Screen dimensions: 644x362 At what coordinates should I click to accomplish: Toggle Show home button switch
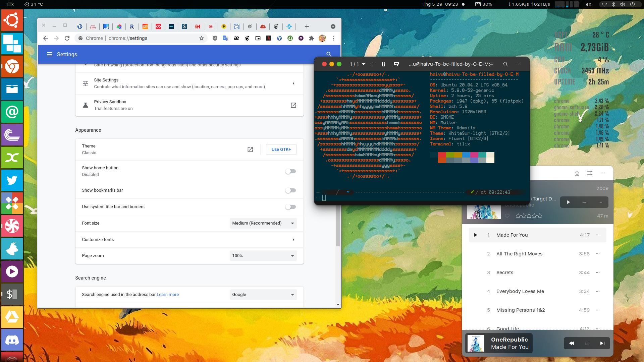[290, 171]
